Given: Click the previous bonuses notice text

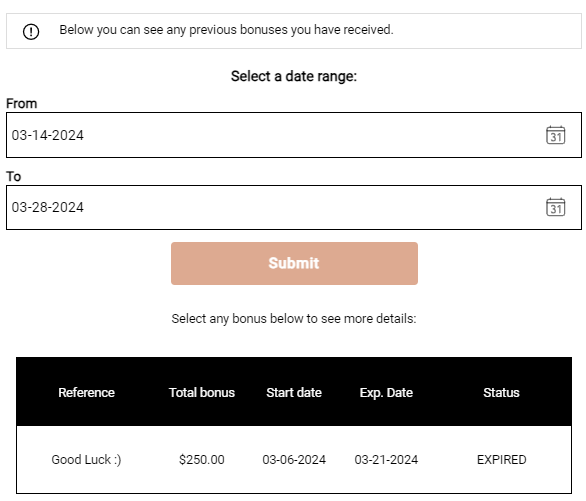Looking at the screenshot, I should pos(226,30).
